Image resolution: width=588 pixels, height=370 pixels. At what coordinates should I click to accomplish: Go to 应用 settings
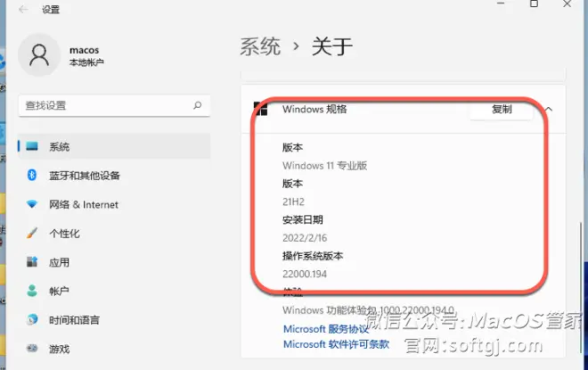tap(114, 262)
